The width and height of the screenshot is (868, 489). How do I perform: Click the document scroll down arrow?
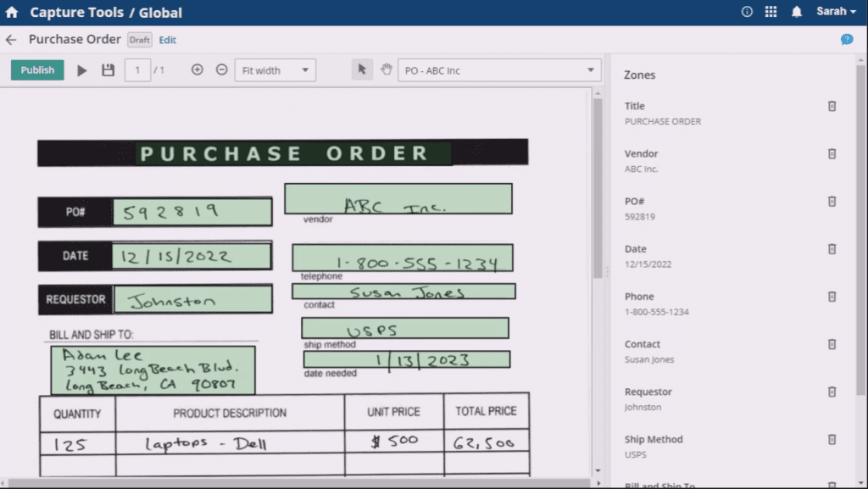(598, 470)
